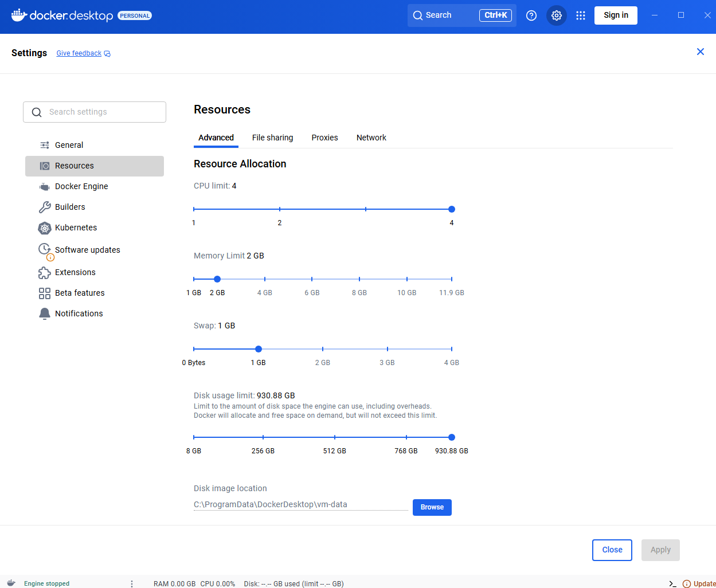Screen dimensions: 716x588
Task: Open Builders settings section
Action: [95, 207]
